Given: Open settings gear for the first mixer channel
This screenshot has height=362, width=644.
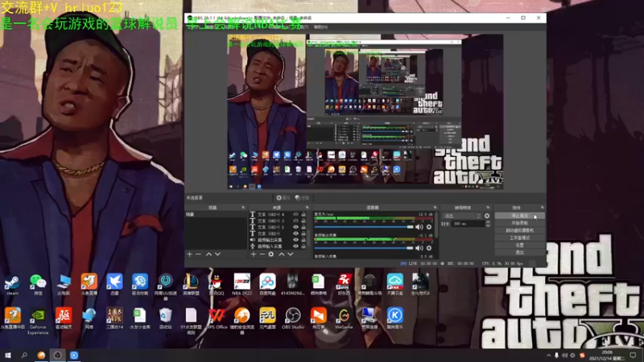Looking at the screenshot, I should (x=429, y=227).
